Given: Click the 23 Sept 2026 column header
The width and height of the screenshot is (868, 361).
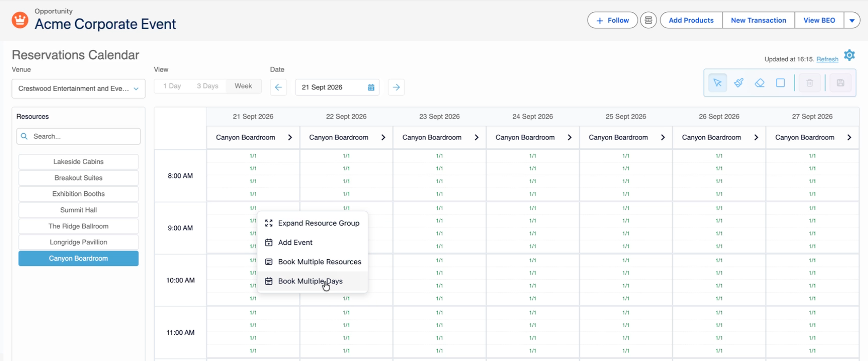Looking at the screenshot, I should 440,117.
